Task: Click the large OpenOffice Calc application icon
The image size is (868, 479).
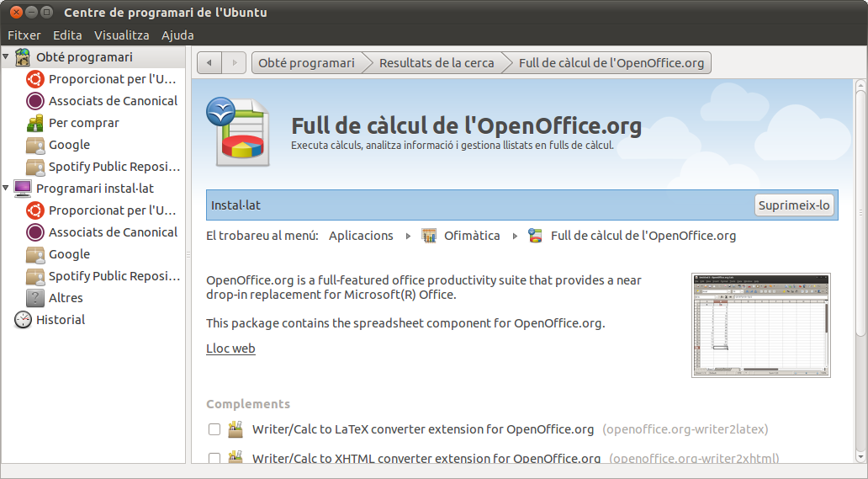Action: 238,132
